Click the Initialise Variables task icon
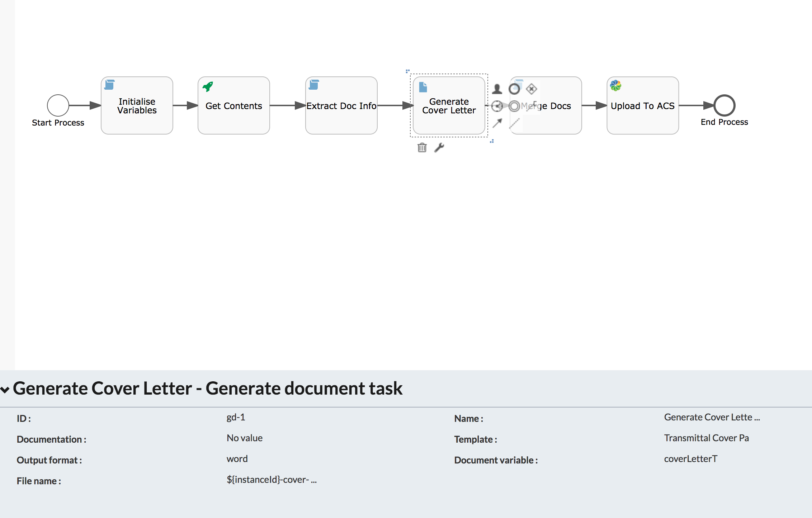The width and height of the screenshot is (812, 518). [x=110, y=85]
